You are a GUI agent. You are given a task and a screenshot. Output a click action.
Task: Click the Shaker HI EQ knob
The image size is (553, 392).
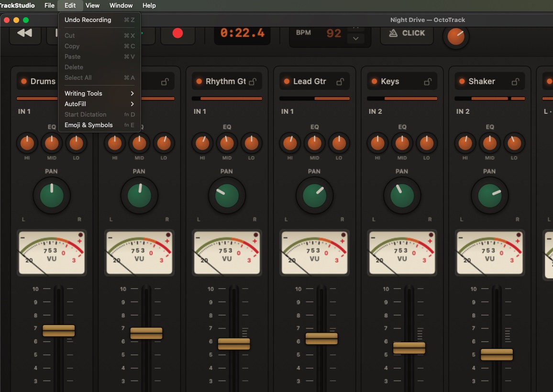[465, 143]
